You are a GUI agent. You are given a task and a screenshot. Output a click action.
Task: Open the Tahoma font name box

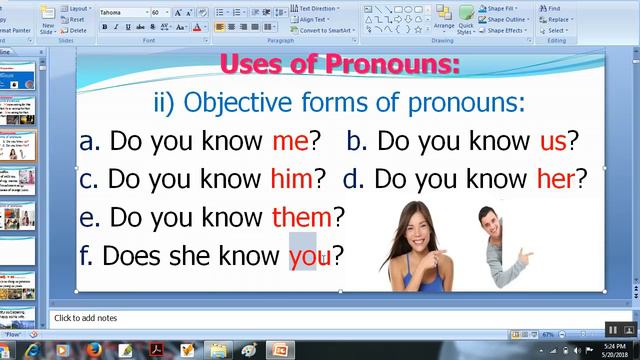(124, 13)
